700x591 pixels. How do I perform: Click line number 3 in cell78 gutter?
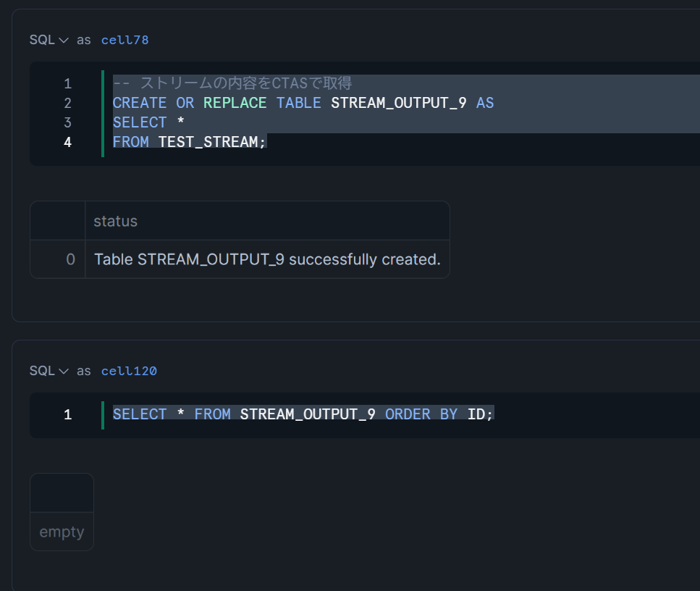click(67, 122)
